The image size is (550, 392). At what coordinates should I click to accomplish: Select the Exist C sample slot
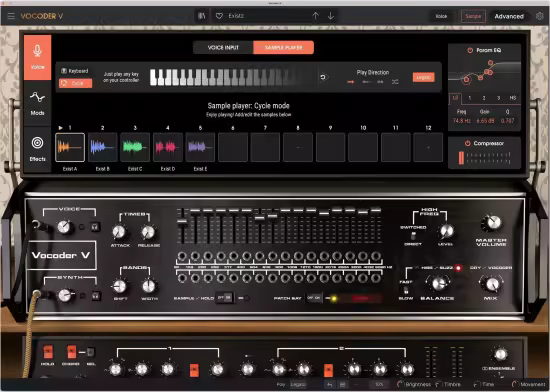[135, 147]
